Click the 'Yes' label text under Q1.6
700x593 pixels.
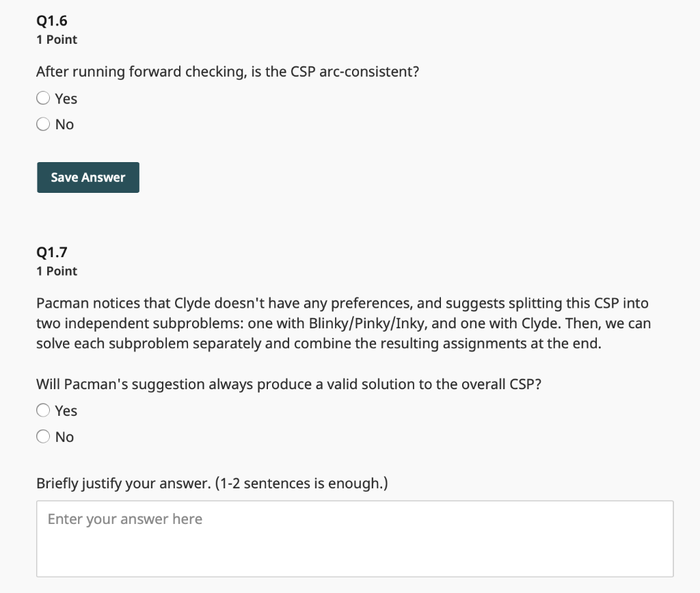click(x=66, y=98)
